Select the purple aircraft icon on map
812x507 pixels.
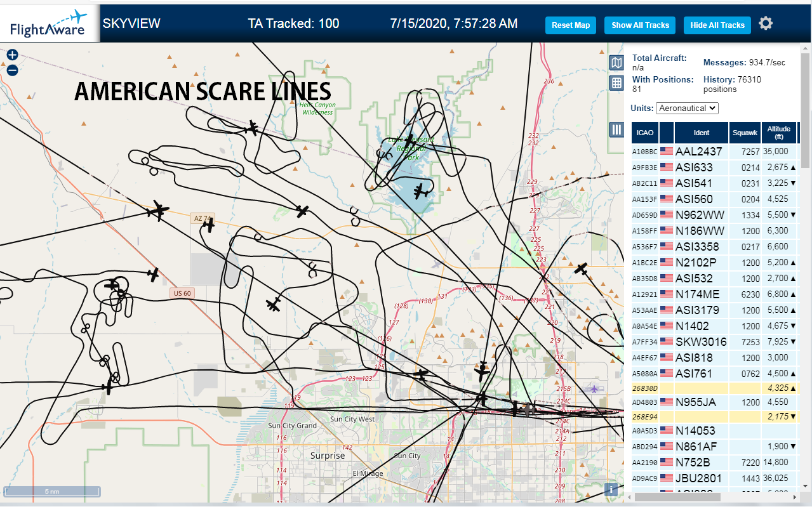click(594, 388)
